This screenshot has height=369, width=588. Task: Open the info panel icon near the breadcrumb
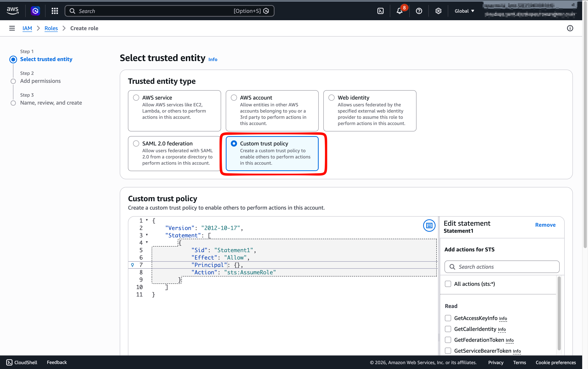pyautogui.click(x=570, y=28)
